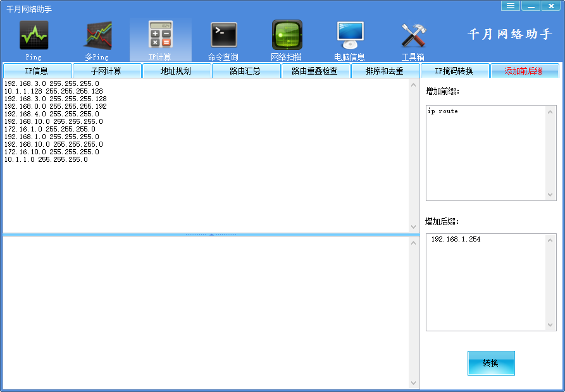Viewport: 565px width, 392px height.
Task: Click the suffix box scroll-up arrow
Action: pyautogui.click(x=550, y=240)
